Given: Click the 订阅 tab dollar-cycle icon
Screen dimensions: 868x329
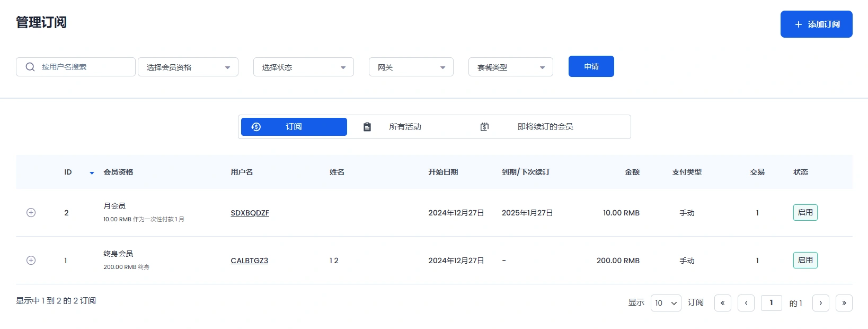Looking at the screenshot, I should 256,127.
